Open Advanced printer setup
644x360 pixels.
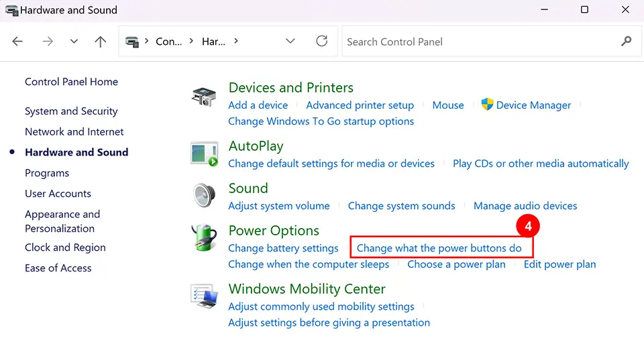360,105
